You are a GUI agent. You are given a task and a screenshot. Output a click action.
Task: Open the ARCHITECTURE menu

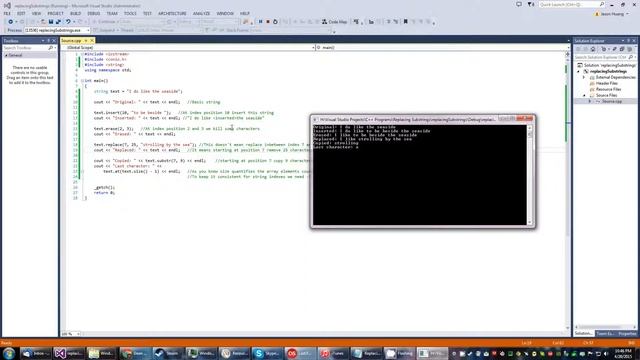172,13
